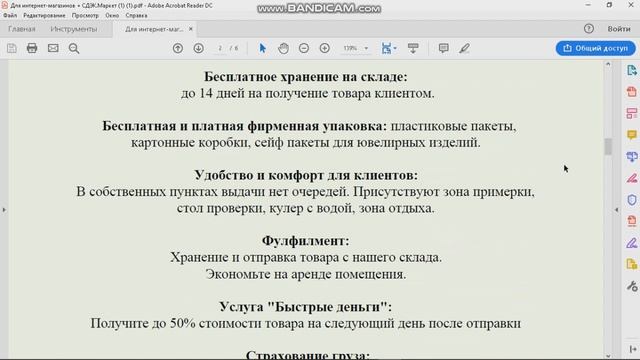Open Create PDF tool in sidebar

coord(632,91)
